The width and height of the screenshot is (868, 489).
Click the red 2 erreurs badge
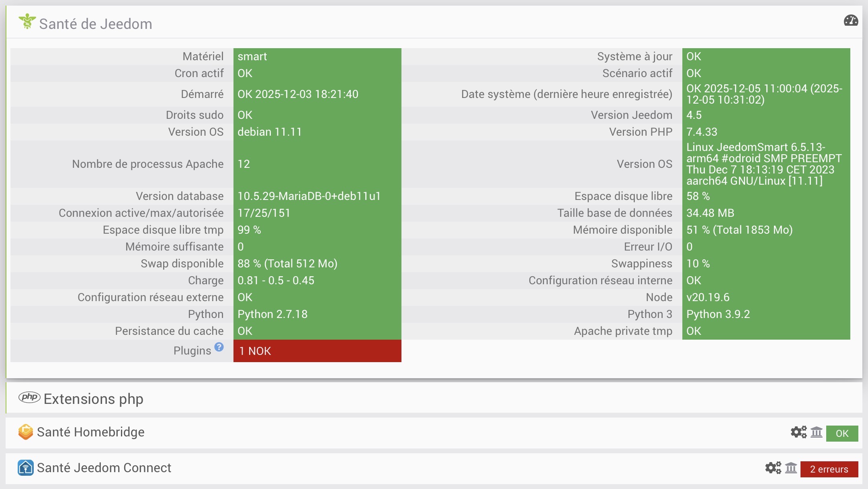829,469
